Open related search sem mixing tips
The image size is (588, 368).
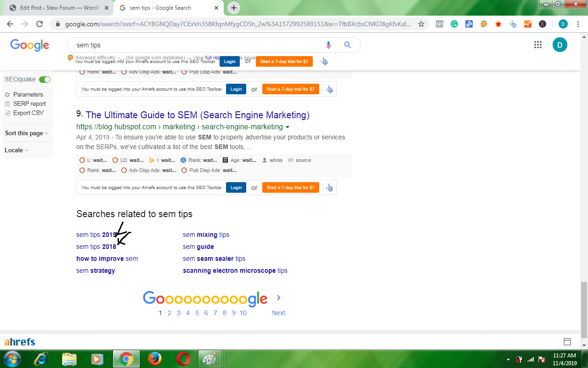pos(206,235)
